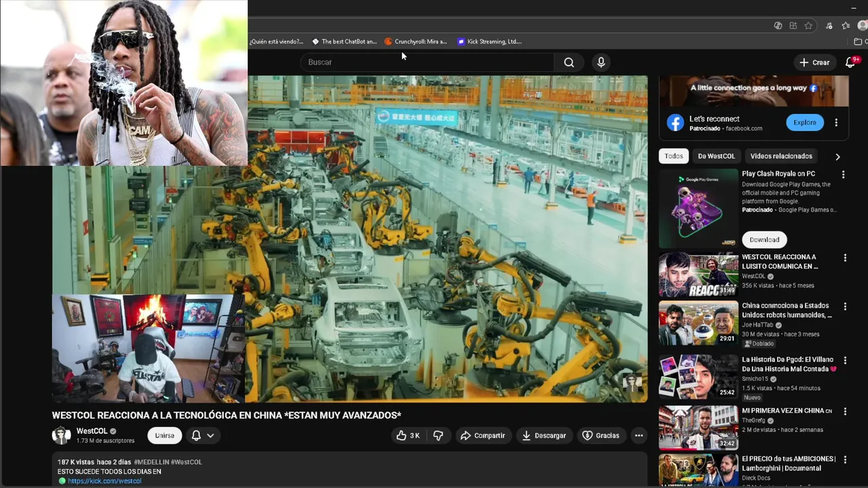Viewport: 868px width, 488px height.
Task: Click WestCOL channel avatar below video
Action: click(x=62, y=435)
